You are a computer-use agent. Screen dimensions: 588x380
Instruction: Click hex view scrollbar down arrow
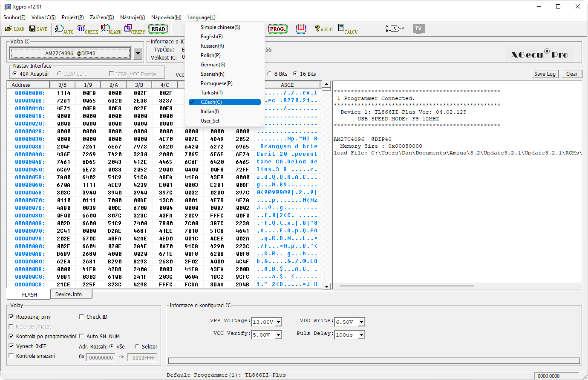(327, 286)
